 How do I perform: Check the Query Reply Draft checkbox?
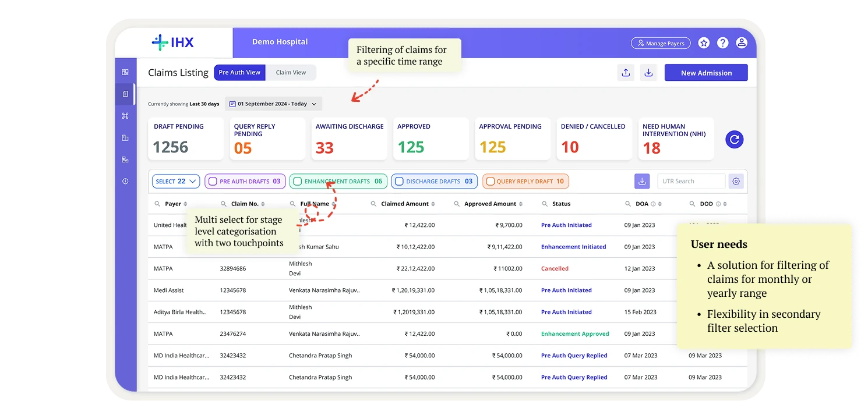point(490,181)
